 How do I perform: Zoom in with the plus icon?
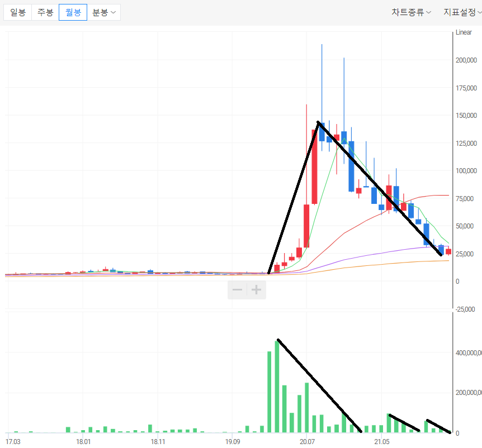pyautogui.click(x=256, y=289)
